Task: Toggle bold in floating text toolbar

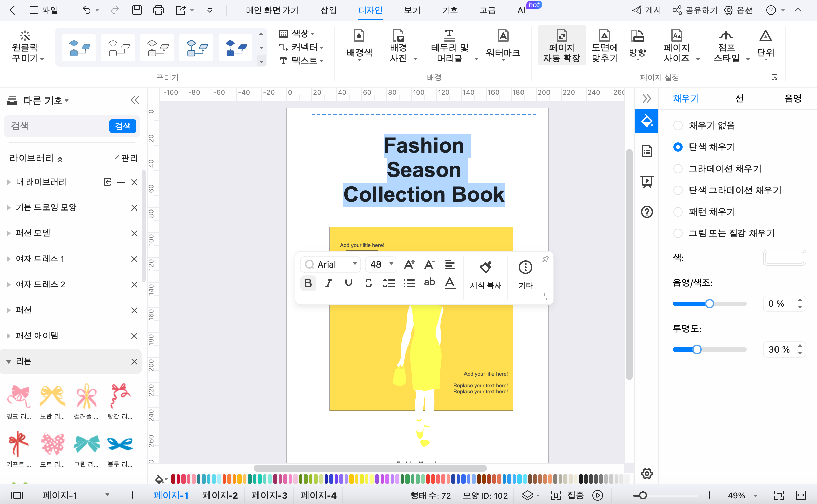Action: [308, 283]
